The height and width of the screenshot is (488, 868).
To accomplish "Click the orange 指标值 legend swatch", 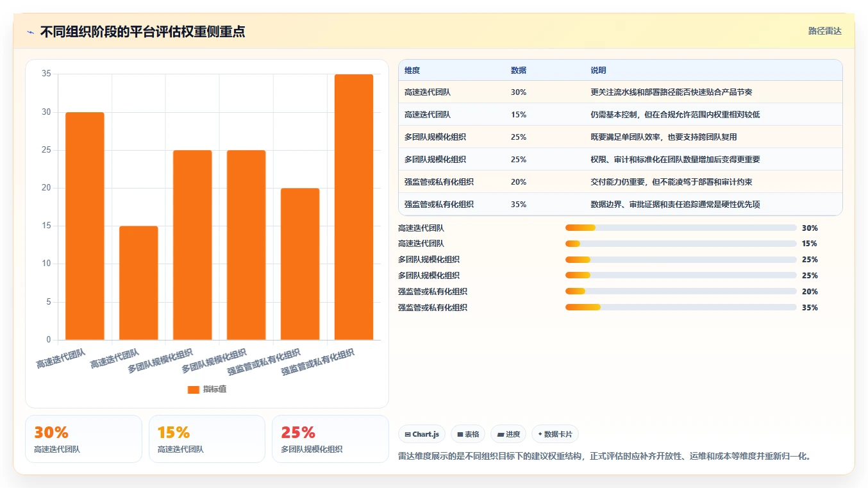I will (x=194, y=389).
